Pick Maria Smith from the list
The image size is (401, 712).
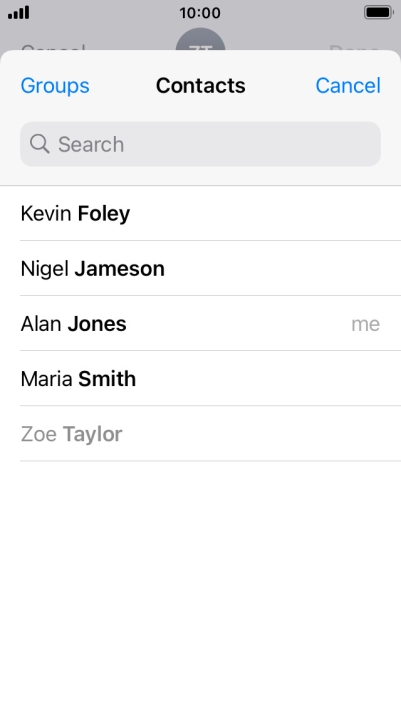tap(200, 379)
